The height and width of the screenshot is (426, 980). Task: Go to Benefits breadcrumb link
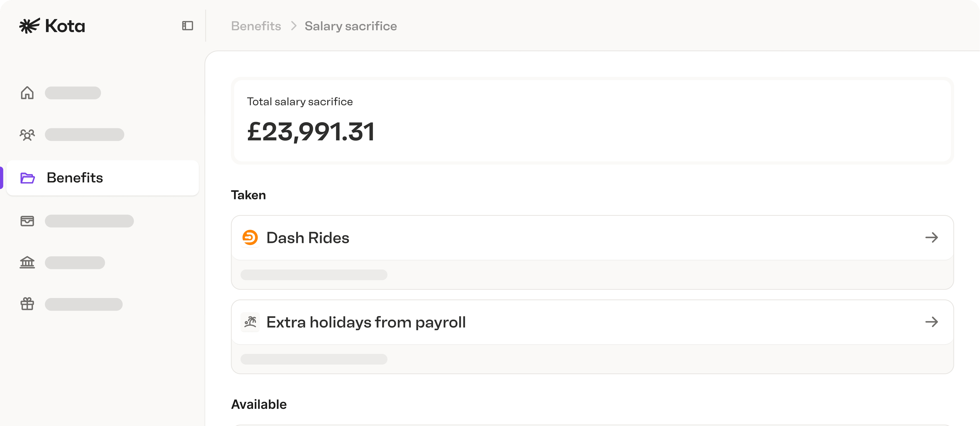click(256, 26)
